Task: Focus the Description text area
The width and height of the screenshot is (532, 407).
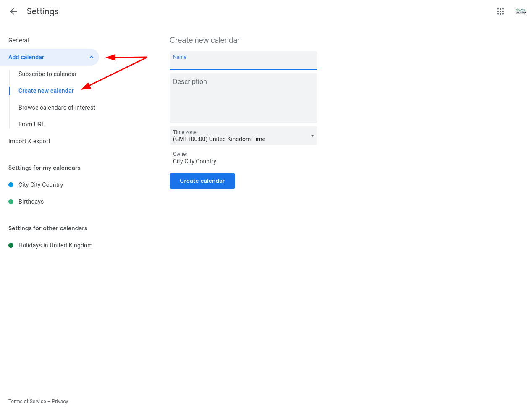Action: tap(244, 98)
